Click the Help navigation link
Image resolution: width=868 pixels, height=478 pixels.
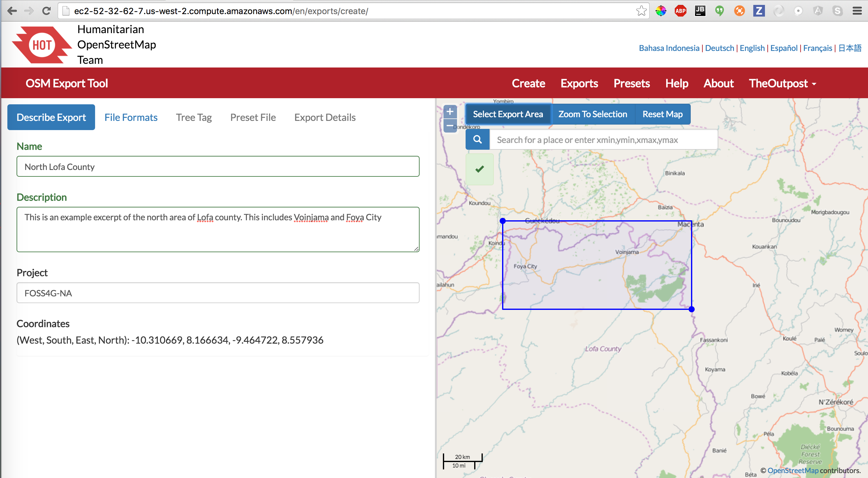(x=676, y=83)
